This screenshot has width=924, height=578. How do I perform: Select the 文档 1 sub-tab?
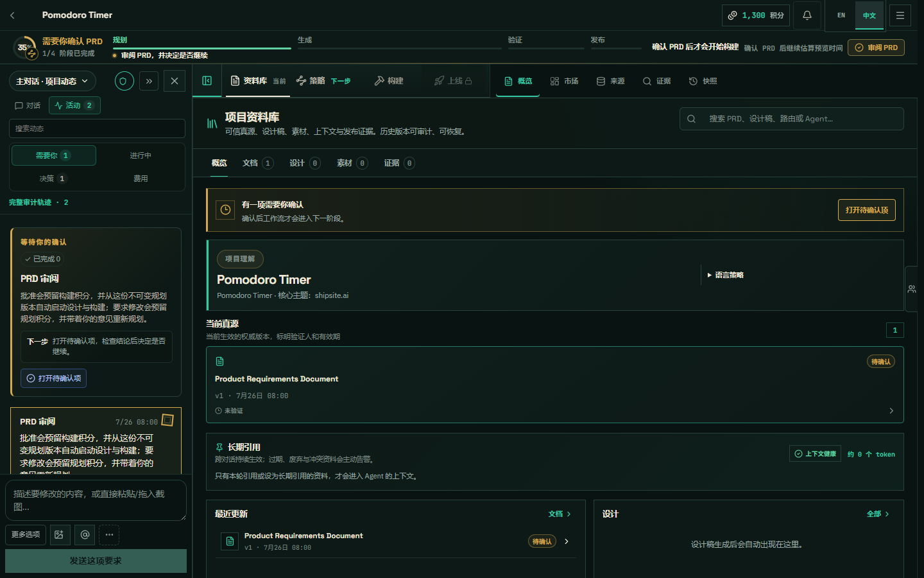pos(258,163)
